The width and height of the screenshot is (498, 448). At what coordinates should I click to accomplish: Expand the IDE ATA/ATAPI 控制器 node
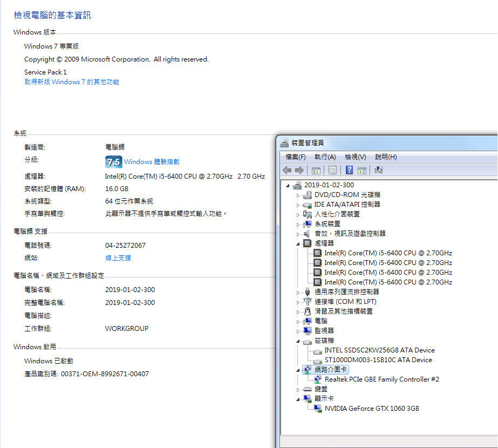(x=298, y=205)
